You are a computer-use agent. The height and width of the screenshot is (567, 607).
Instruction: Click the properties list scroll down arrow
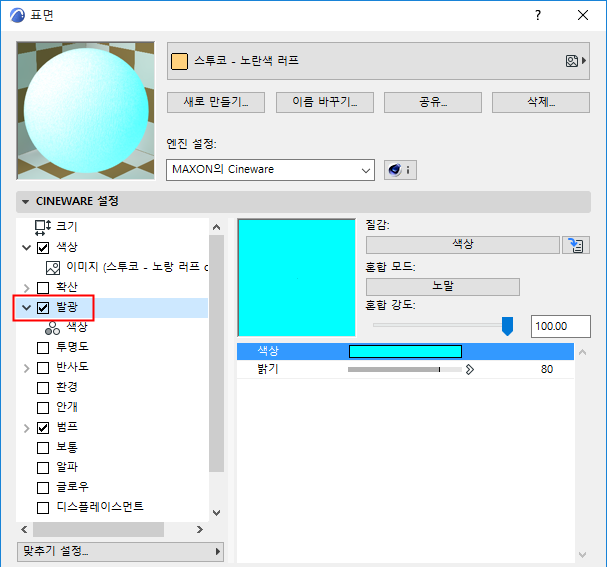(x=582, y=555)
